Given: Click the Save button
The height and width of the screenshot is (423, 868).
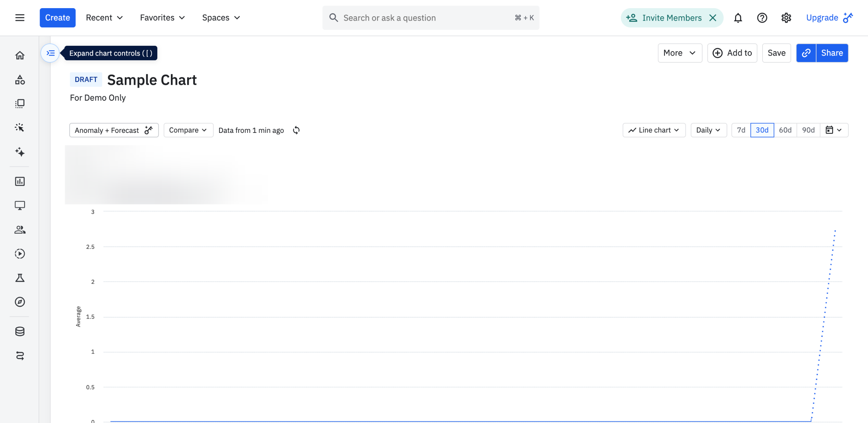Looking at the screenshot, I should [x=776, y=53].
